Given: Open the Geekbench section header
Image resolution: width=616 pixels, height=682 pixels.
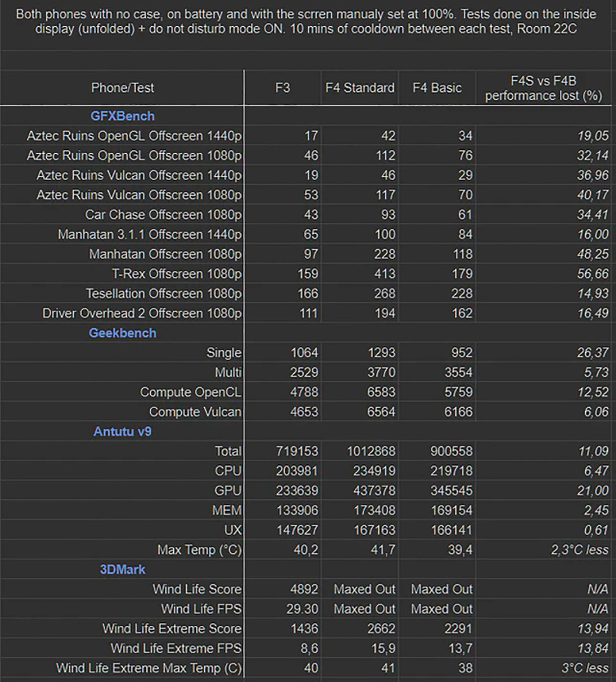Looking at the screenshot, I should click(x=123, y=333).
